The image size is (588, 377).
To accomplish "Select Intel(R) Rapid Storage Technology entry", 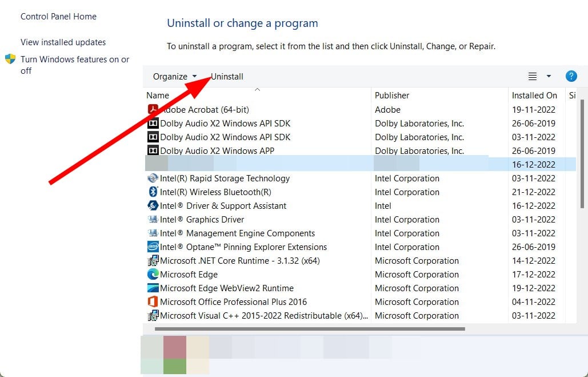I will tap(225, 178).
